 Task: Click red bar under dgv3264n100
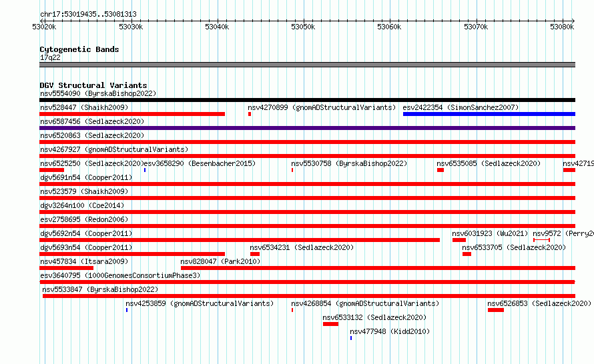point(307,212)
